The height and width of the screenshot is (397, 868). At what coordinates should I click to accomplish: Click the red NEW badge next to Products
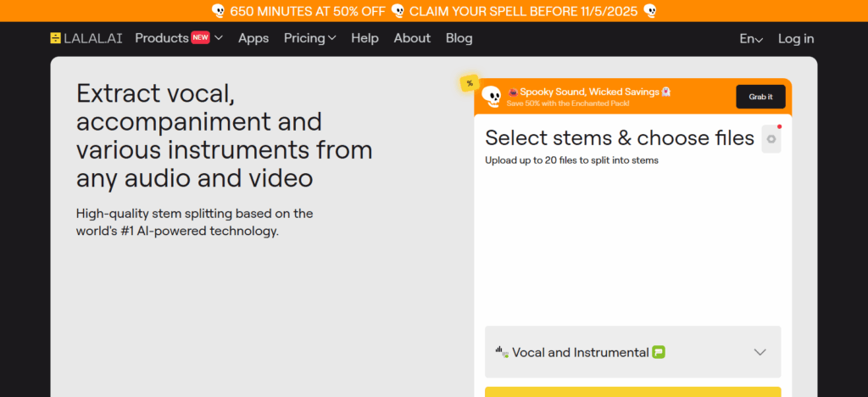click(200, 38)
